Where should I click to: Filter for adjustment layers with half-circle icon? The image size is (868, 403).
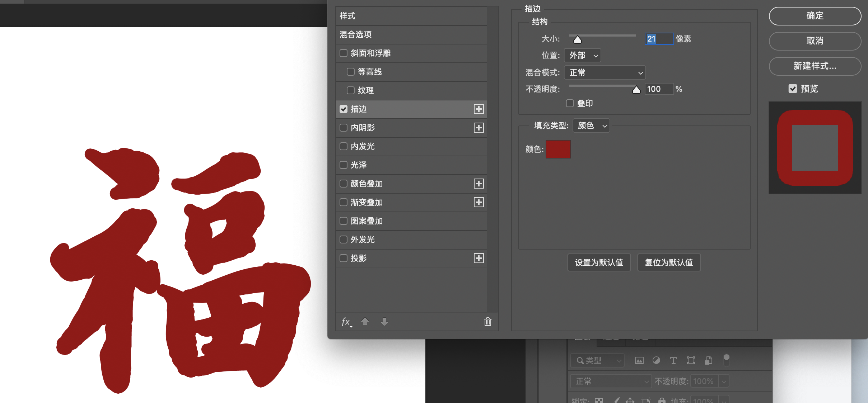[x=656, y=360]
